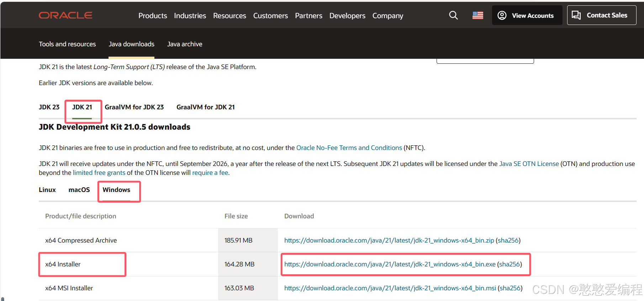
Task: Click the Download column header
Action: click(299, 216)
